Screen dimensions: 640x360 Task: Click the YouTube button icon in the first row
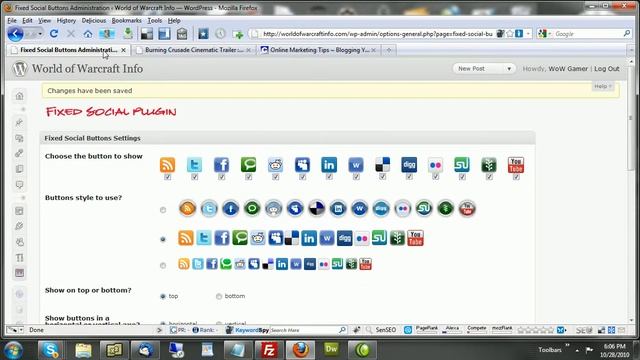pyautogui.click(x=516, y=165)
